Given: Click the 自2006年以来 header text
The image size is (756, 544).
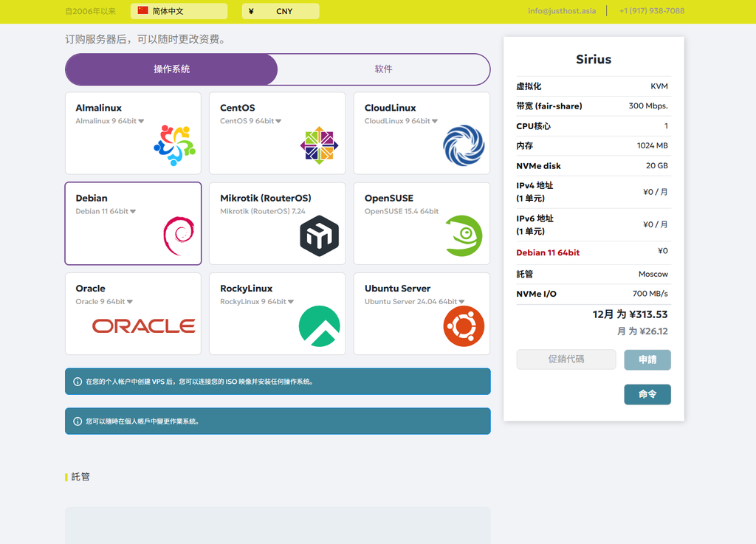Looking at the screenshot, I should (91, 11).
